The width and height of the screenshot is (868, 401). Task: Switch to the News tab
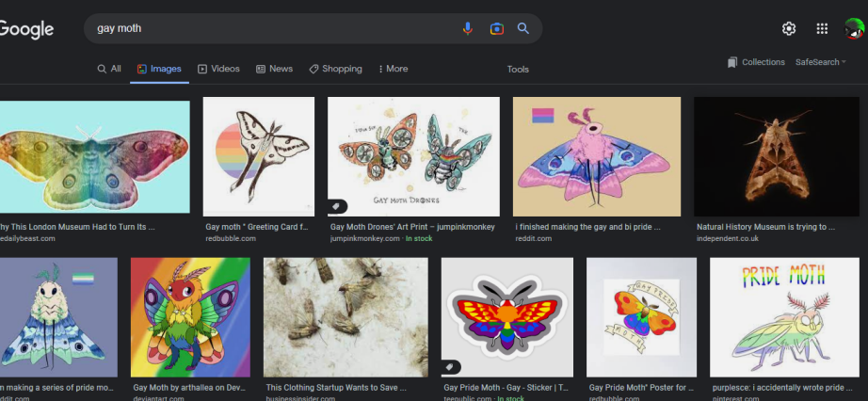(x=274, y=69)
